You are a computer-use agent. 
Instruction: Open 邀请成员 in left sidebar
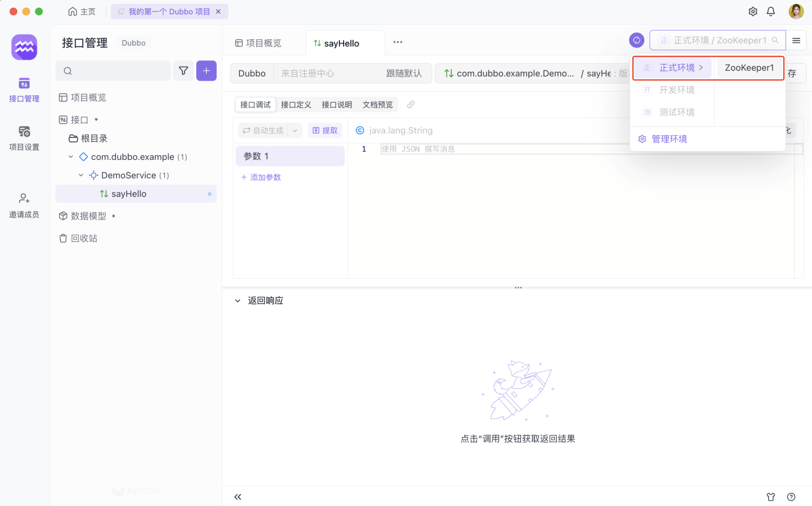pos(24,205)
